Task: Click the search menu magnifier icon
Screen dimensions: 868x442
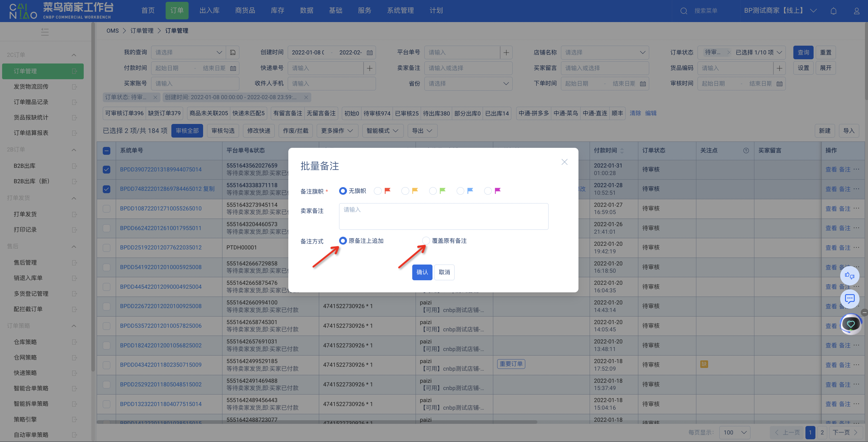Action: point(683,11)
